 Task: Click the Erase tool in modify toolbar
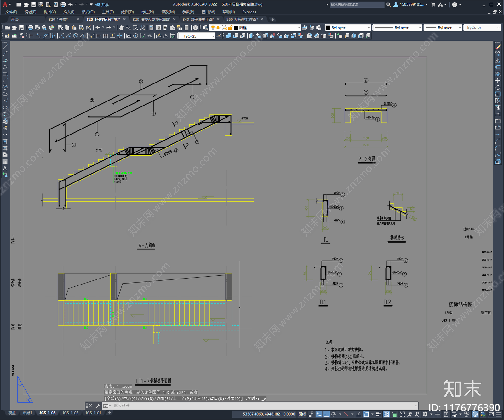click(x=498, y=47)
